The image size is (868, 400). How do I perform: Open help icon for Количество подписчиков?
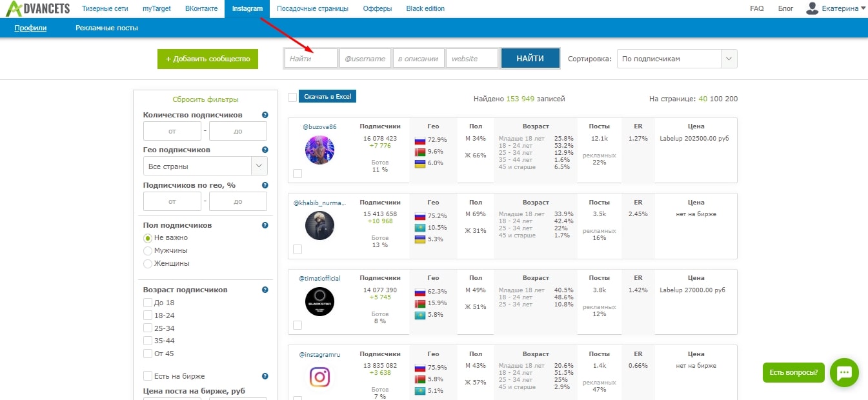265,115
